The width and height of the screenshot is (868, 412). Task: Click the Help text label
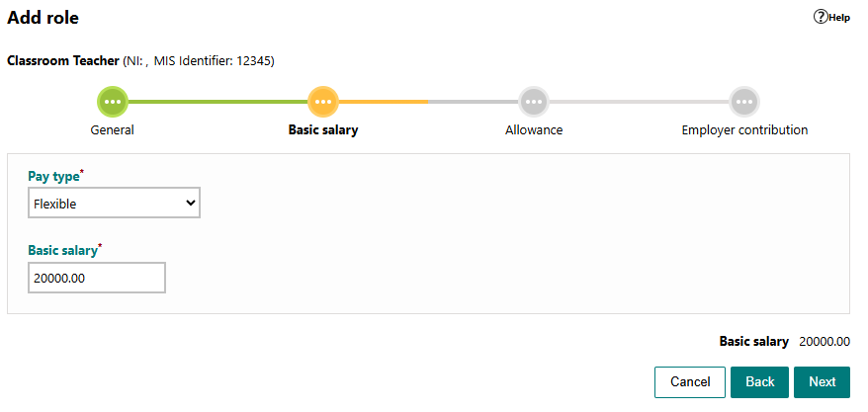(839, 18)
